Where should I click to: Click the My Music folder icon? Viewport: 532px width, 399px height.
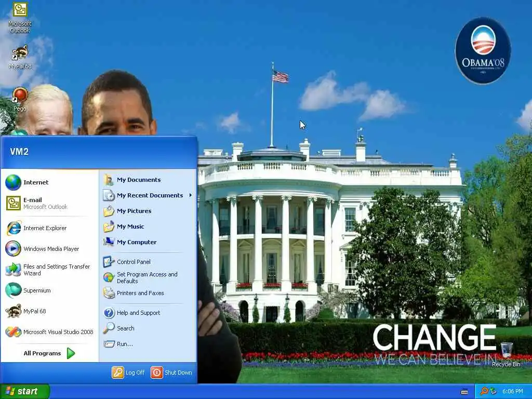[x=109, y=227]
